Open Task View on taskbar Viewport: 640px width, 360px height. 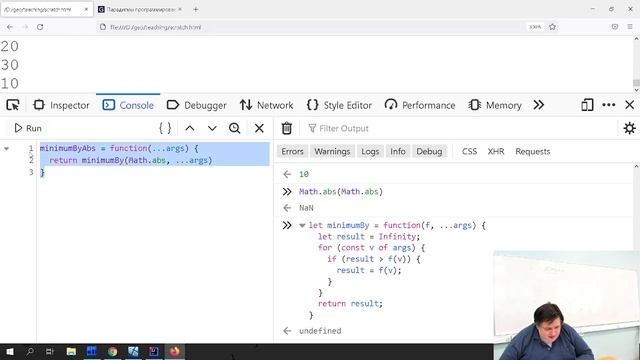pyautogui.click(x=49, y=351)
